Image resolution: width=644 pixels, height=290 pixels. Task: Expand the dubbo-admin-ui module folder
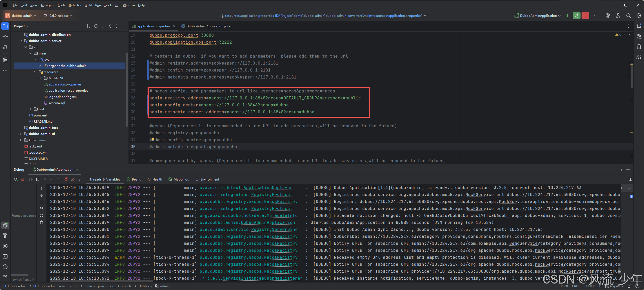pyautogui.click(x=21, y=134)
